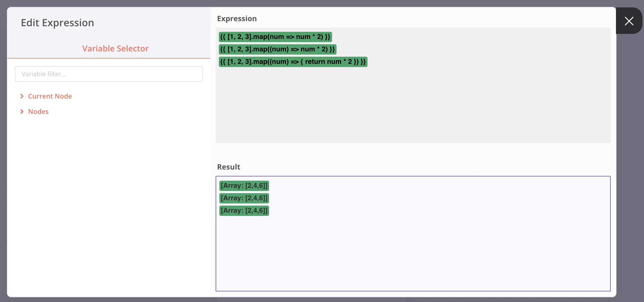Click first expression with num => num * 2
Viewport: 644px width, 302px height.
(x=275, y=37)
